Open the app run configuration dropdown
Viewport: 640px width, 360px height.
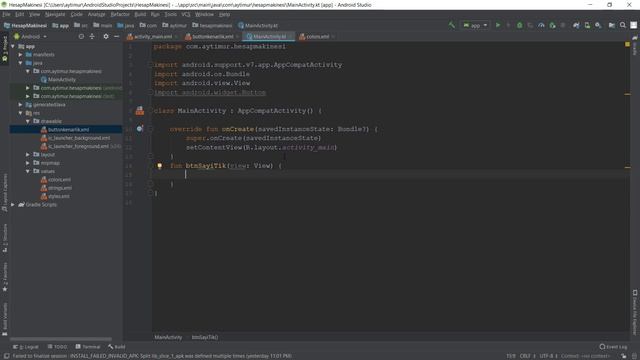click(475, 25)
